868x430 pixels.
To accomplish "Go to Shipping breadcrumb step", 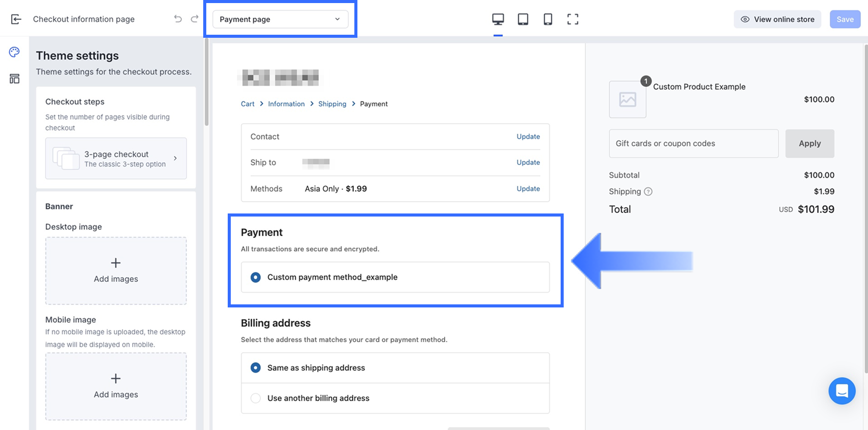I will coord(332,104).
